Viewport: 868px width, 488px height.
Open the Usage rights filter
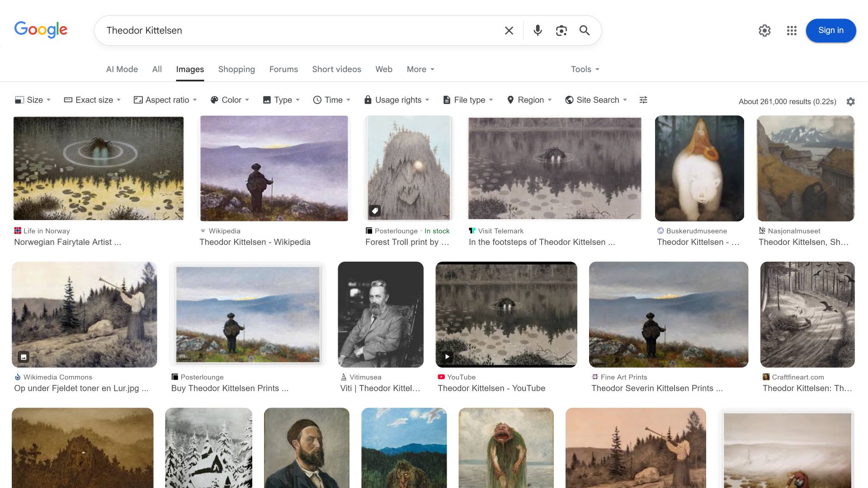coord(396,100)
